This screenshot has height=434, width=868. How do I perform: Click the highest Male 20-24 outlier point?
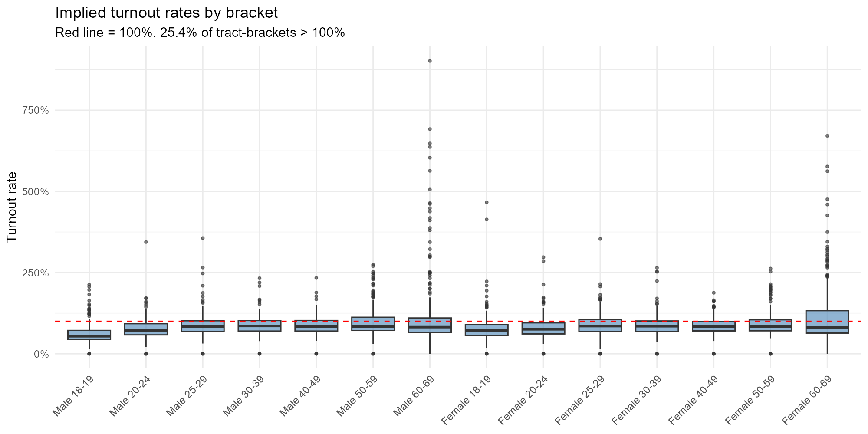point(146,242)
